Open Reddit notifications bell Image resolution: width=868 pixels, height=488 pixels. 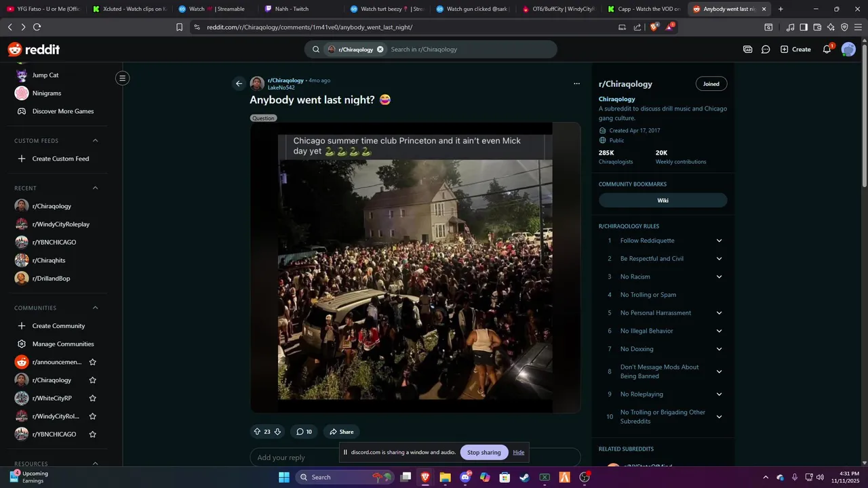click(827, 49)
